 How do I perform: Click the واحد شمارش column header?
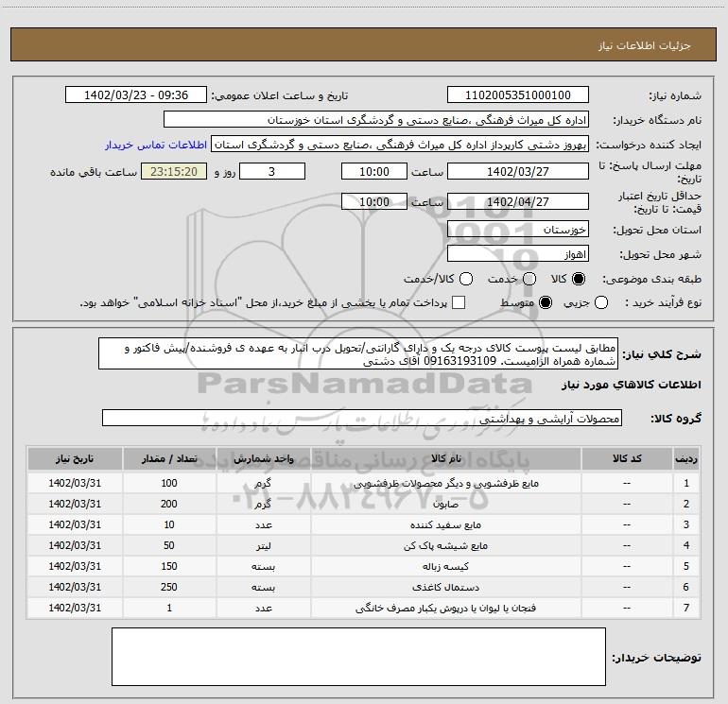(x=263, y=458)
